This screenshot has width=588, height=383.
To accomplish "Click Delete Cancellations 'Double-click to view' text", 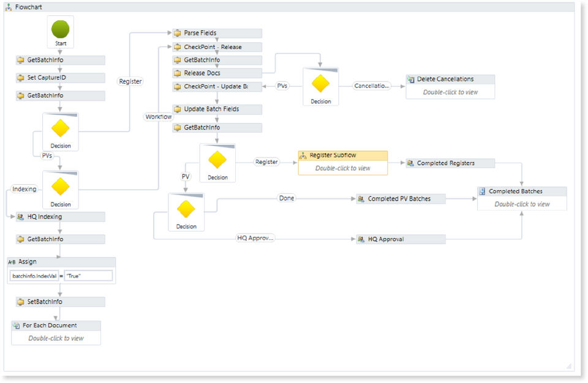I will point(450,92).
